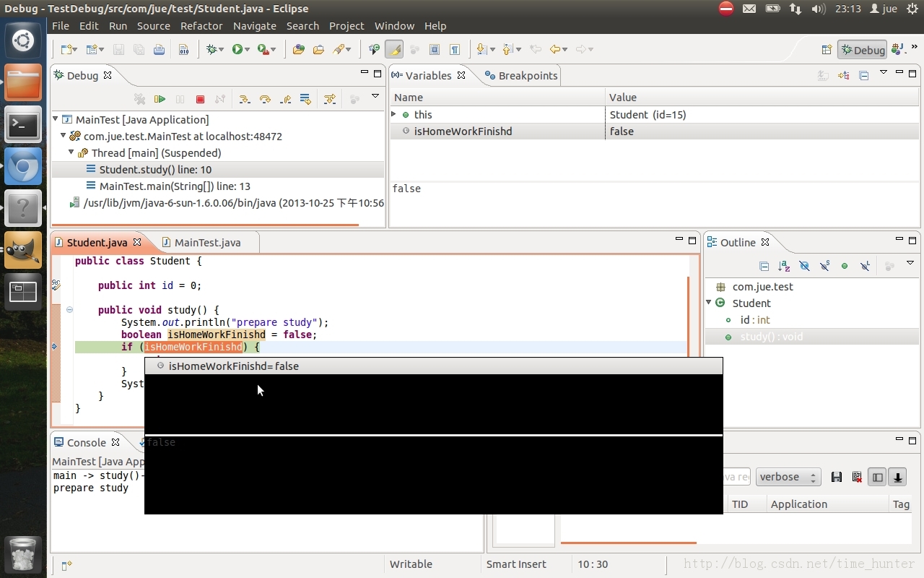Image resolution: width=924 pixels, height=578 pixels.
Task: Open the Refactor menu
Action: [201, 26]
